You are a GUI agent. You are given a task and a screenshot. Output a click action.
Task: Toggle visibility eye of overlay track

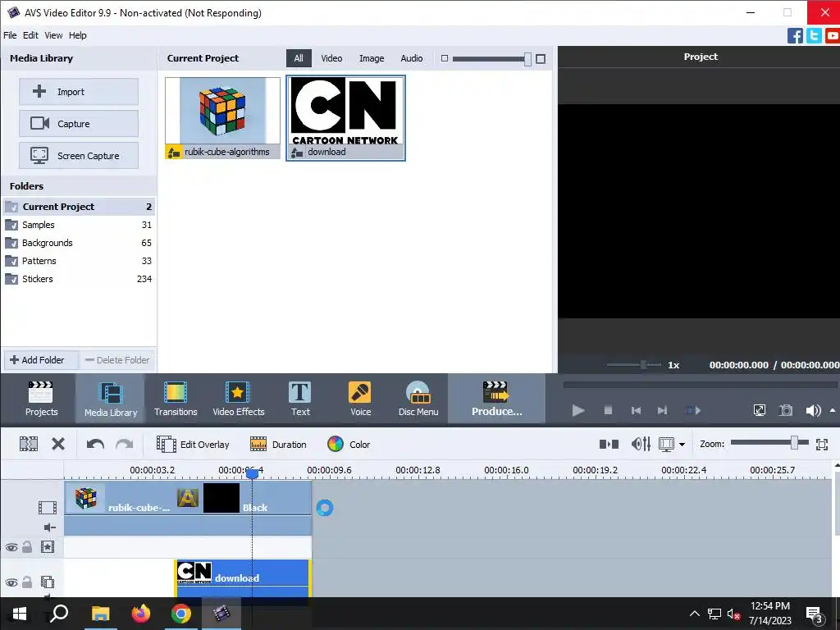point(11,582)
